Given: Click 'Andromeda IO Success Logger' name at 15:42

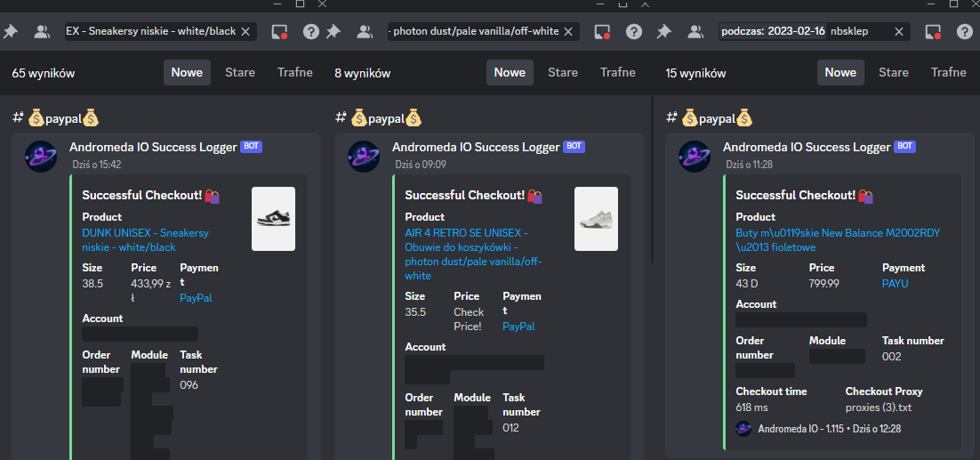Looking at the screenshot, I should (x=153, y=148).
